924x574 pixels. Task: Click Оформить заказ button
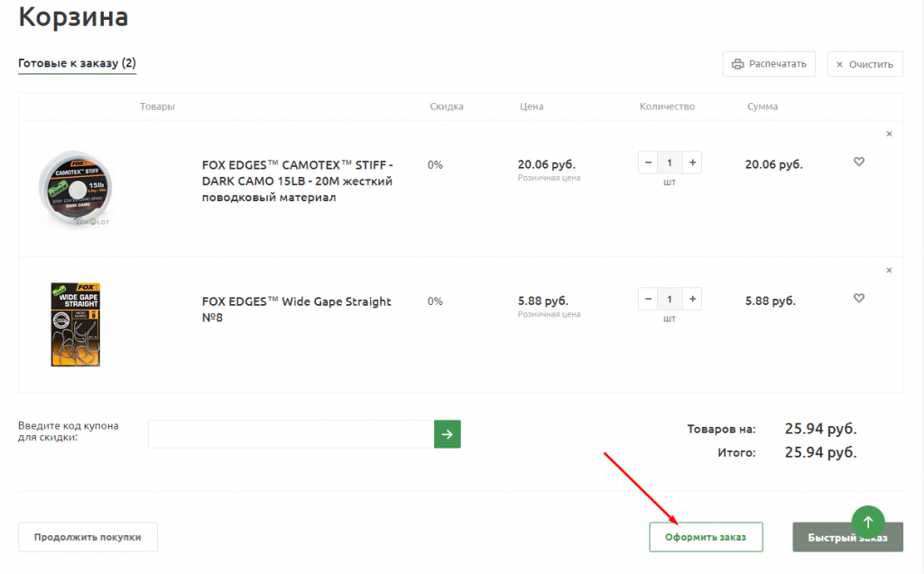[706, 537]
